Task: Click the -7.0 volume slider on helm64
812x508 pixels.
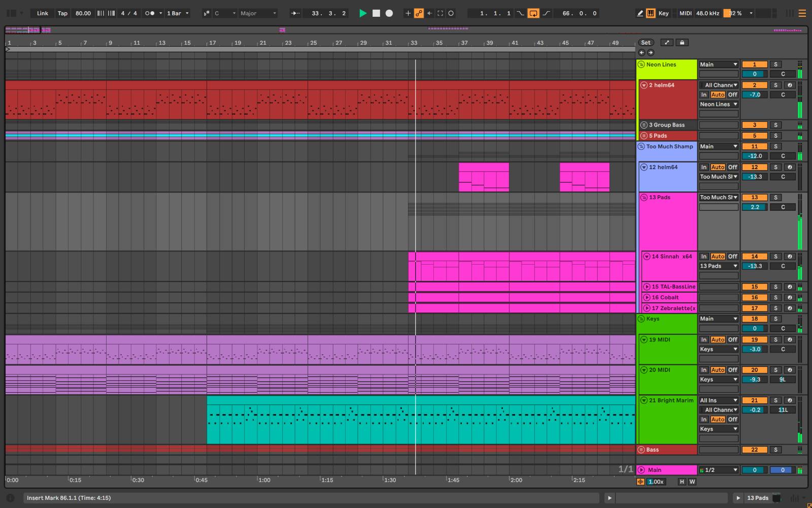Action: 755,94
